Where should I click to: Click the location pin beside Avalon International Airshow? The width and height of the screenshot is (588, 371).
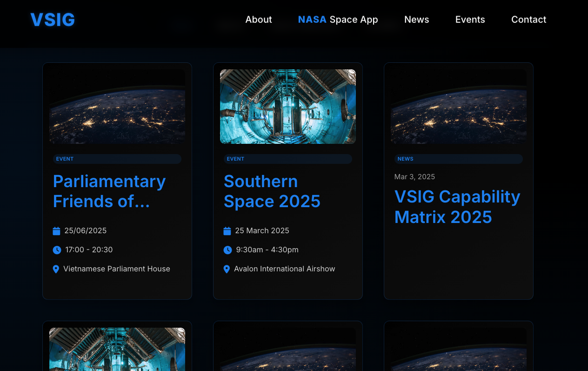(227, 269)
